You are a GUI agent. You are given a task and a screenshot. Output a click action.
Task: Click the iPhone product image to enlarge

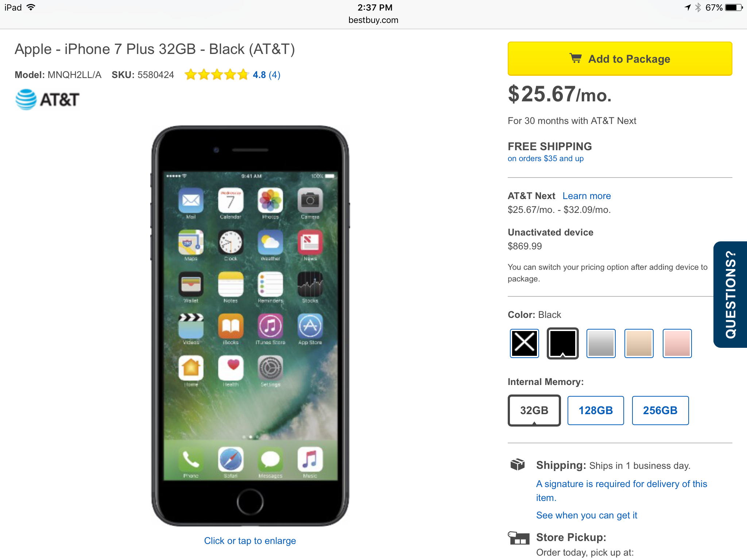250,326
